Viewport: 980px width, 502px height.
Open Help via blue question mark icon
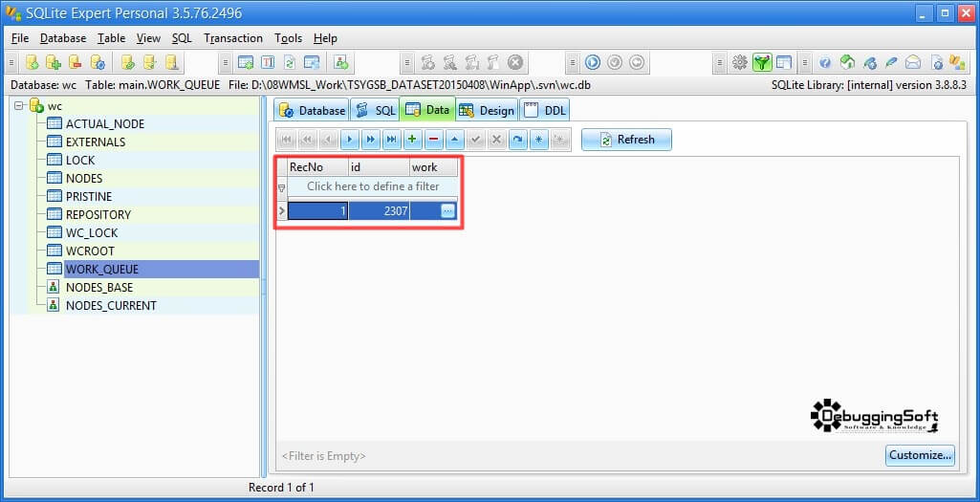pos(825,62)
